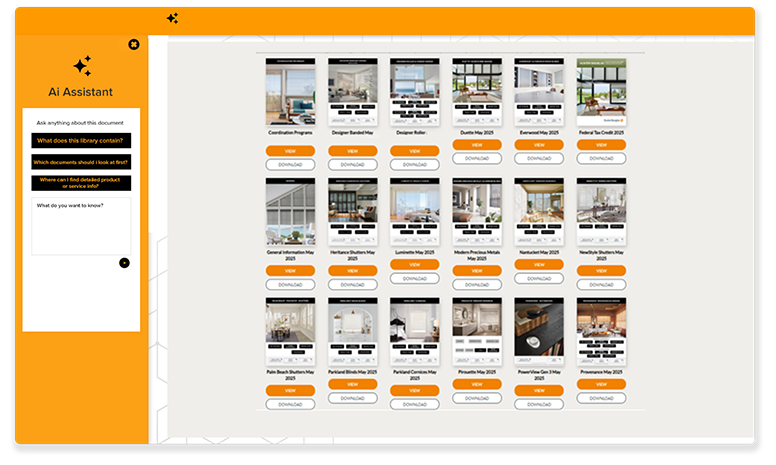
Task: Download the Duette May 2025 document
Action: (x=477, y=158)
